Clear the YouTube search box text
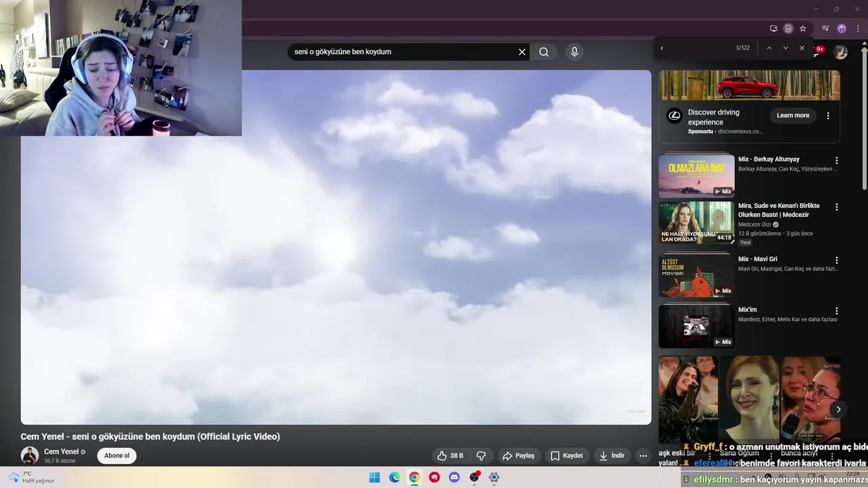This screenshot has height=488, width=868. [x=522, y=52]
